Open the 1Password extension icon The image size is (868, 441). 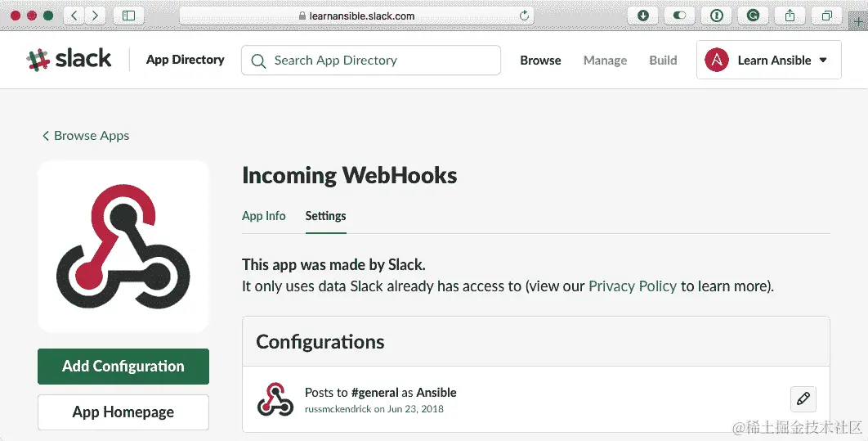[716, 16]
